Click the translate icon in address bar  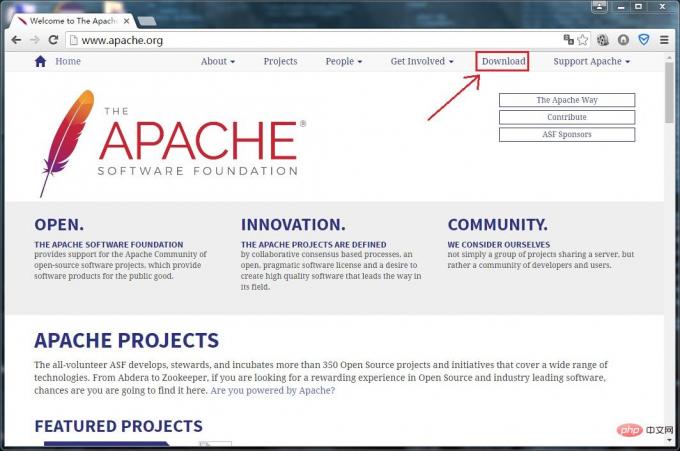click(569, 40)
